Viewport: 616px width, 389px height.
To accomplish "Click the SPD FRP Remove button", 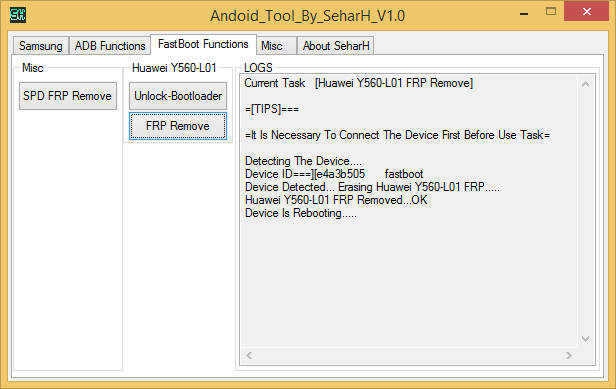I will pyautogui.click(x=68, y=96).
